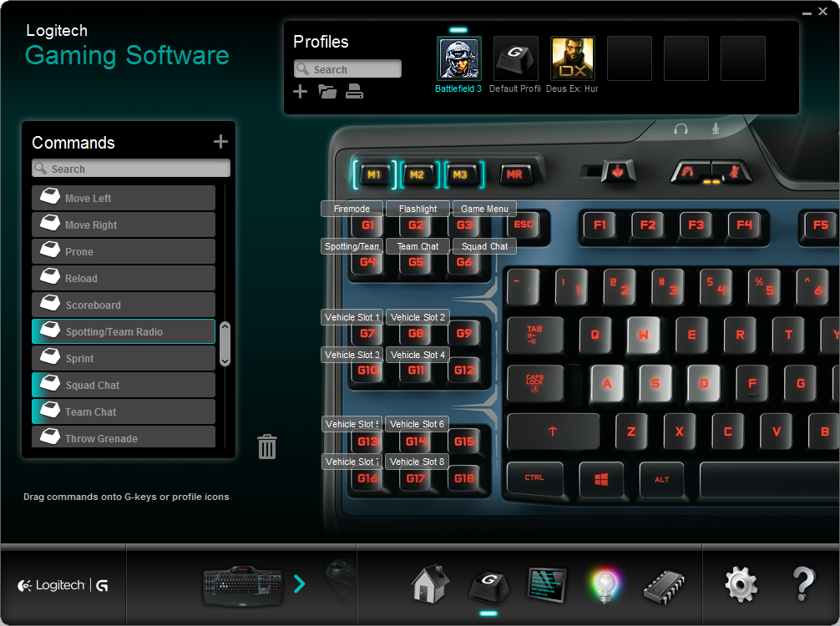This screenshot has width=840, height=626.
Task: Click the G10 key Vehicle Slot 3
Action: pyautogui.click(x=367, y=371)
